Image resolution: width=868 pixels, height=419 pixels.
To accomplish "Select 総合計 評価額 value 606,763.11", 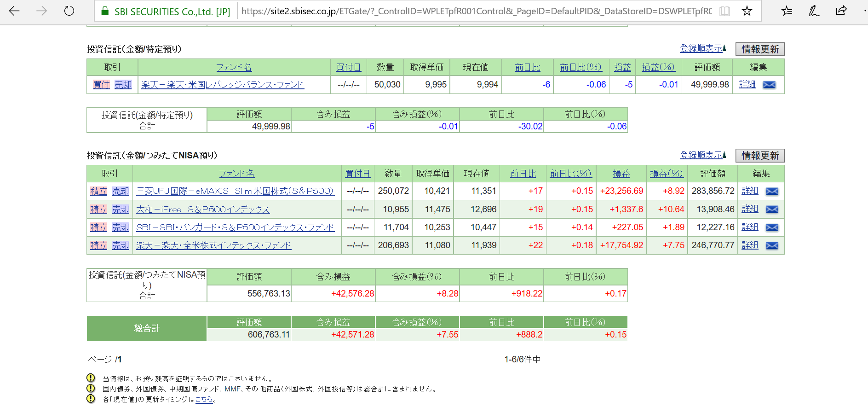I will (x=269, y=335).
